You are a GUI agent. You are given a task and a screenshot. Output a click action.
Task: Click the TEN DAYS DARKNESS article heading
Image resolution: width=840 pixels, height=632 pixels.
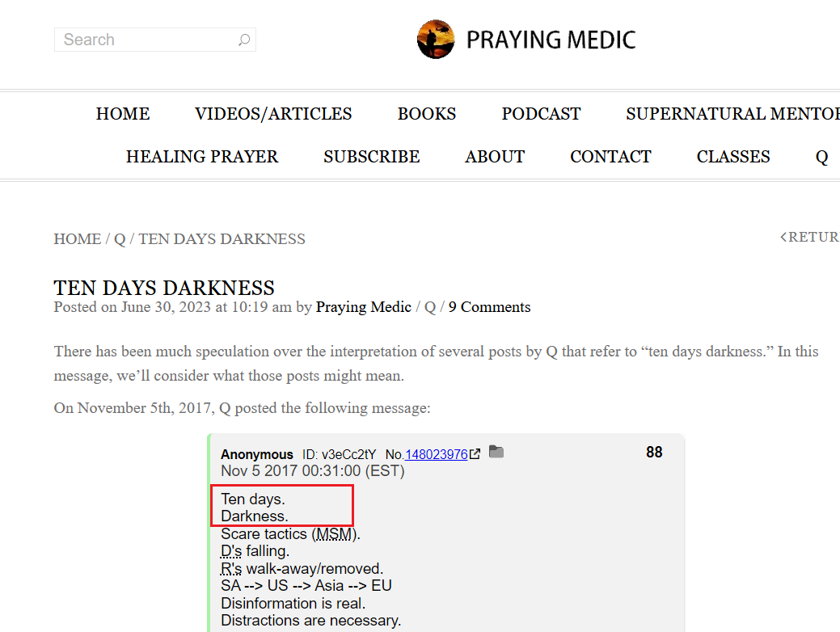point(164,288)
